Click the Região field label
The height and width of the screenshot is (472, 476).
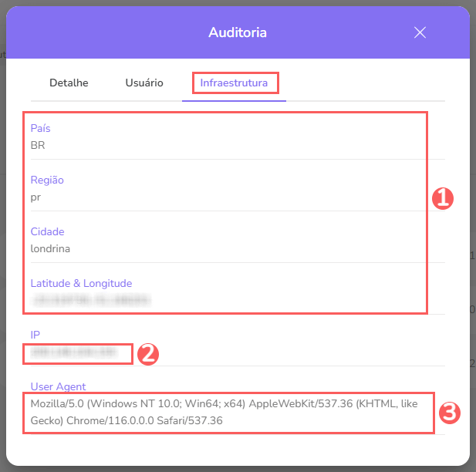pyautogui.click(x=47, y=180)
